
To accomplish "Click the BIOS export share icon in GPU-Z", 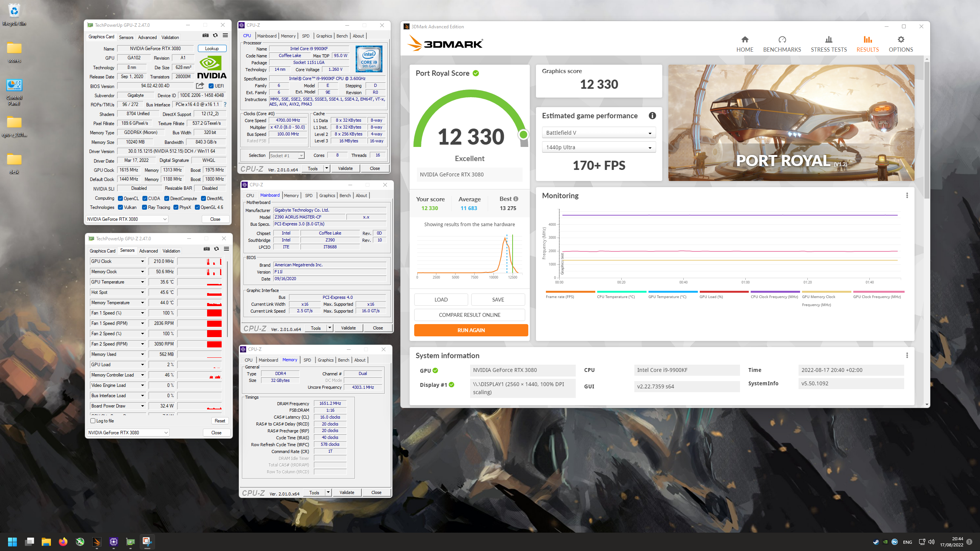I will click(x=200, y=86).
